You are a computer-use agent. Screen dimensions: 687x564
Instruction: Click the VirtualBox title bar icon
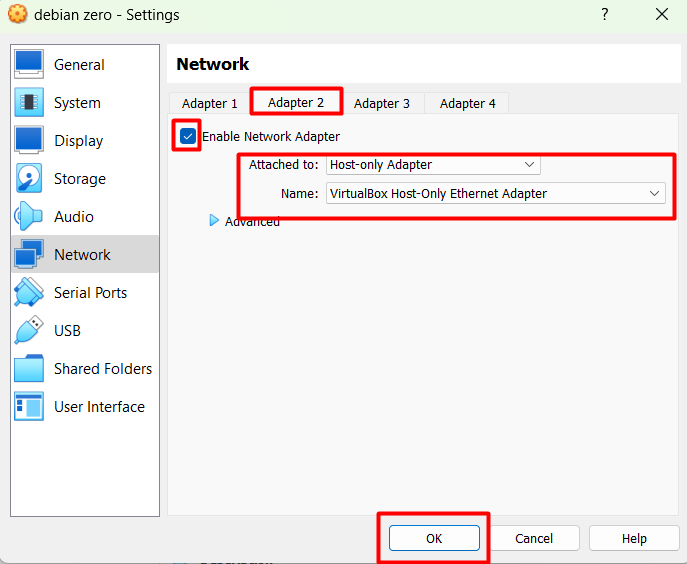click(x=18, y=14)
